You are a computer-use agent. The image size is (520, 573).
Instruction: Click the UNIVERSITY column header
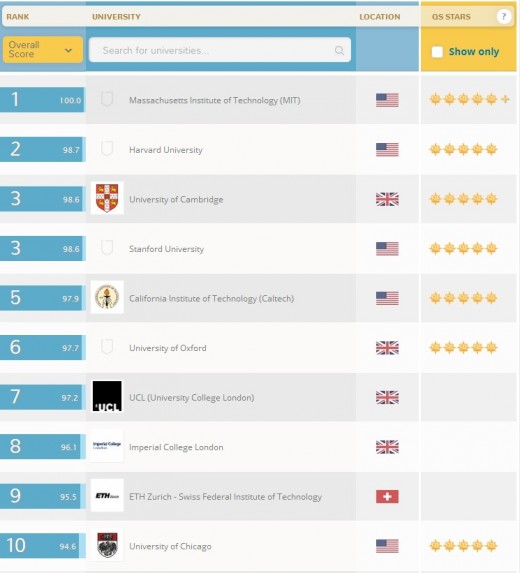pyautogui.click(x=116, y=17)
